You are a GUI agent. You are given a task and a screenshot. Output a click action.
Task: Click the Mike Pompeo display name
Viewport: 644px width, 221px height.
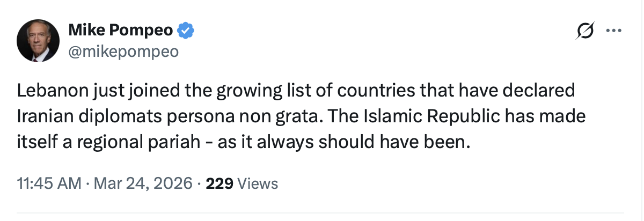point(120,31)
